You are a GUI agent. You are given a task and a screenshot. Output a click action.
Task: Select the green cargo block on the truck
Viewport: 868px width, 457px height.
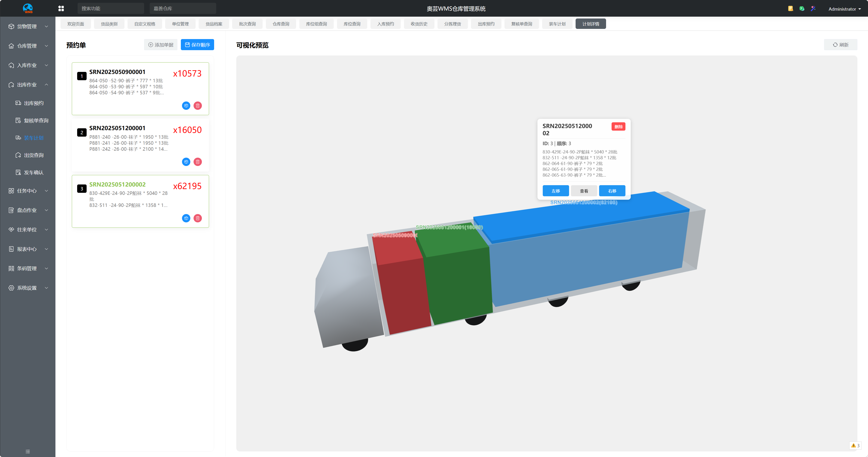[x=458, y=283]
